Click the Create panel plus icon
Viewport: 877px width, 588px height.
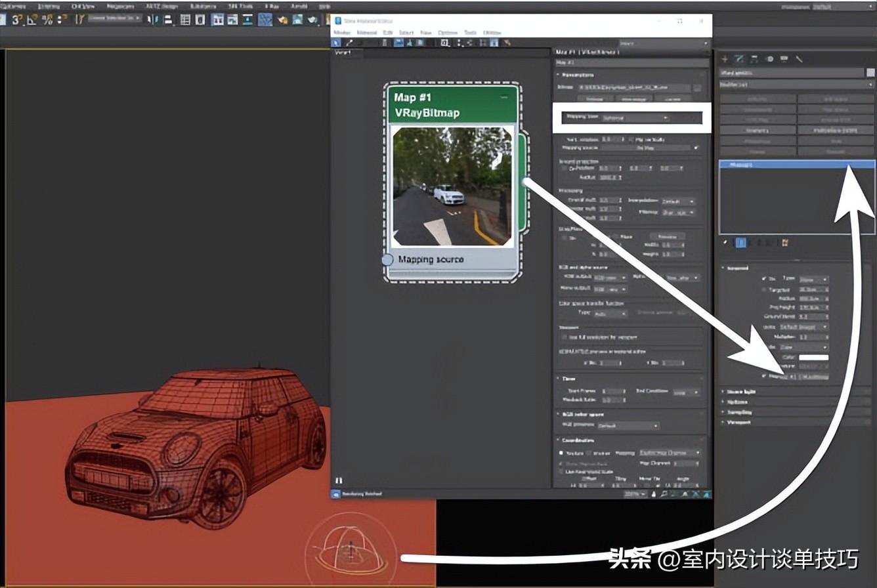[x=724, y=58]
